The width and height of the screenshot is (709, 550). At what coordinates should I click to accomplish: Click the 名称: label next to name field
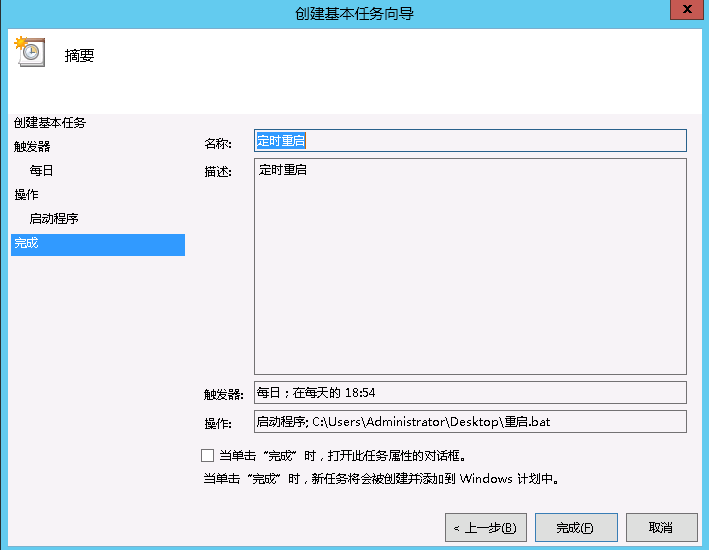tap(218, 144)
